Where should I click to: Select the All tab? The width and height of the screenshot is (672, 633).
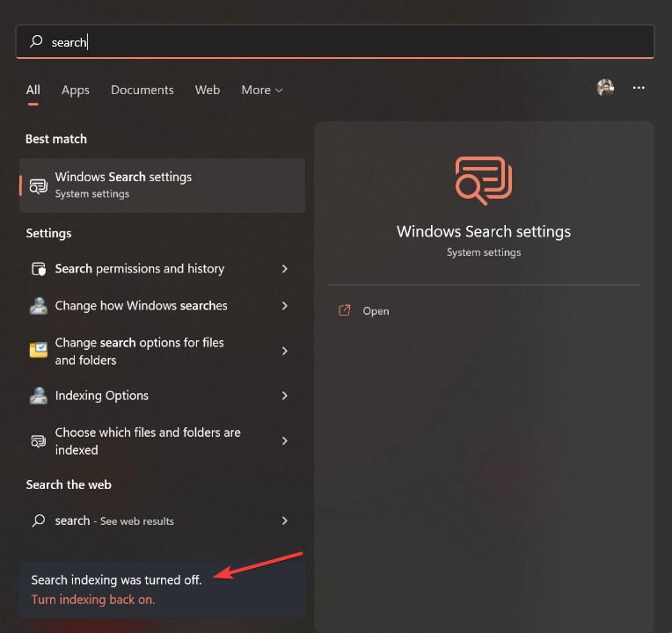[33, 90]
